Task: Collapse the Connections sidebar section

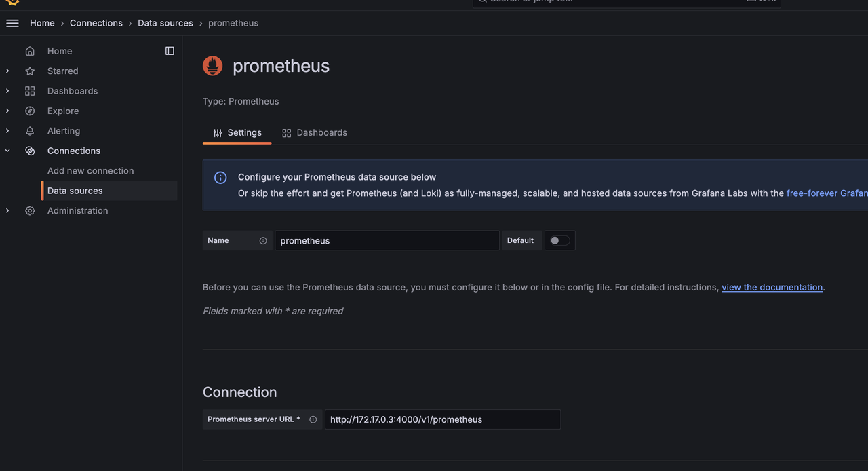Action: tap(7, 150)
